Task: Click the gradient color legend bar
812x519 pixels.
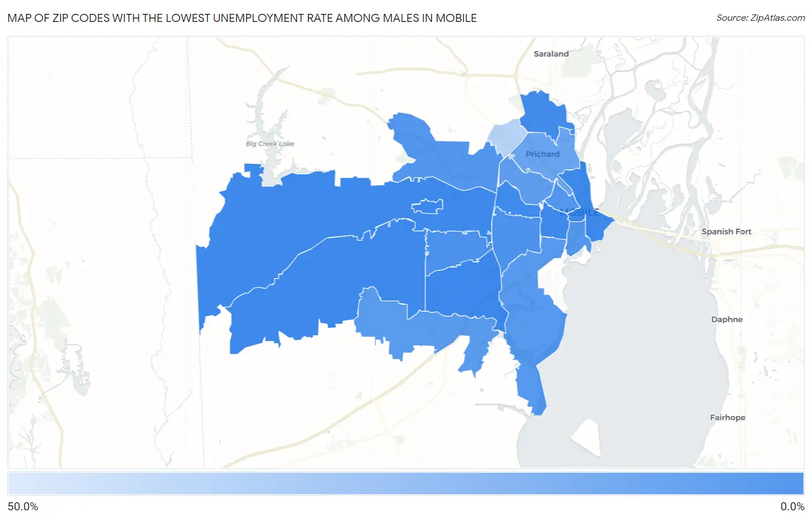Action: 406,484
